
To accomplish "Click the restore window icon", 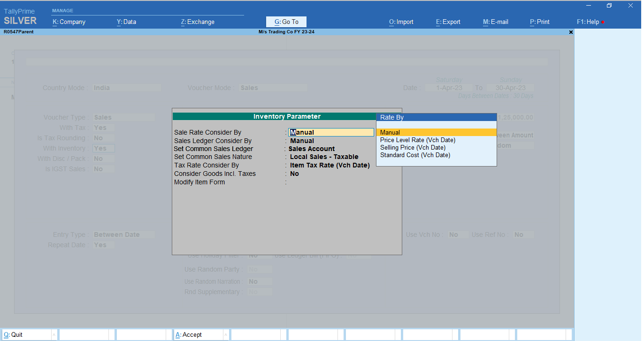I will pos(609,6).
